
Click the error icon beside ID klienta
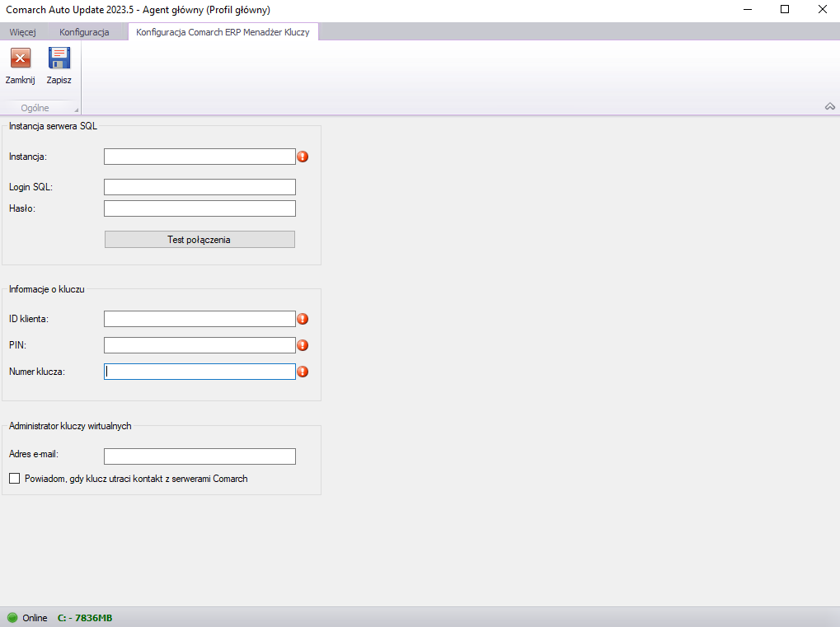[303, 319]
